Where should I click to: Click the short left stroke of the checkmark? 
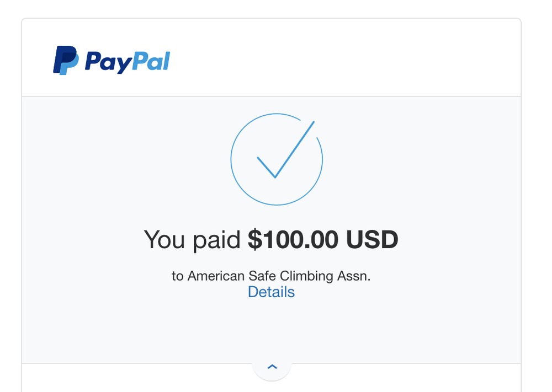tap(266, 168)
